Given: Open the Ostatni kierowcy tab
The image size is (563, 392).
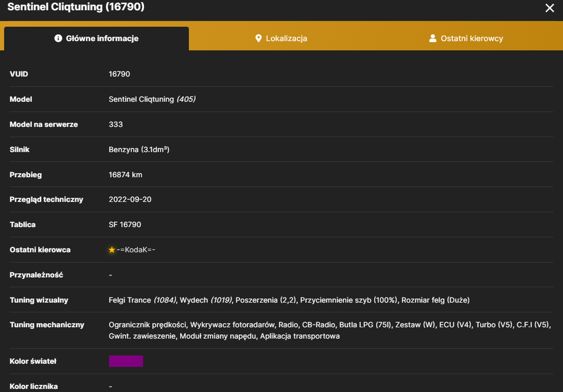Looking at the screenshot, I should [x=466, y=38].
